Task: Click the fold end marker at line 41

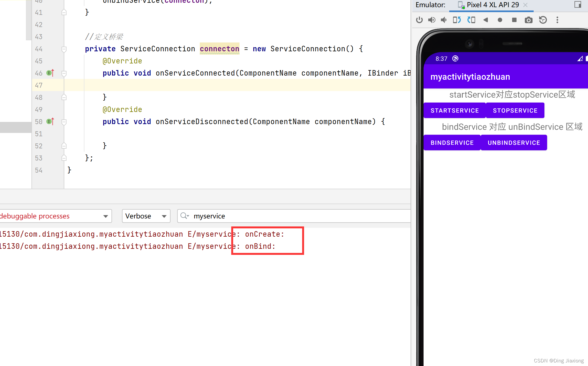Action: click(x=64, y=12)
